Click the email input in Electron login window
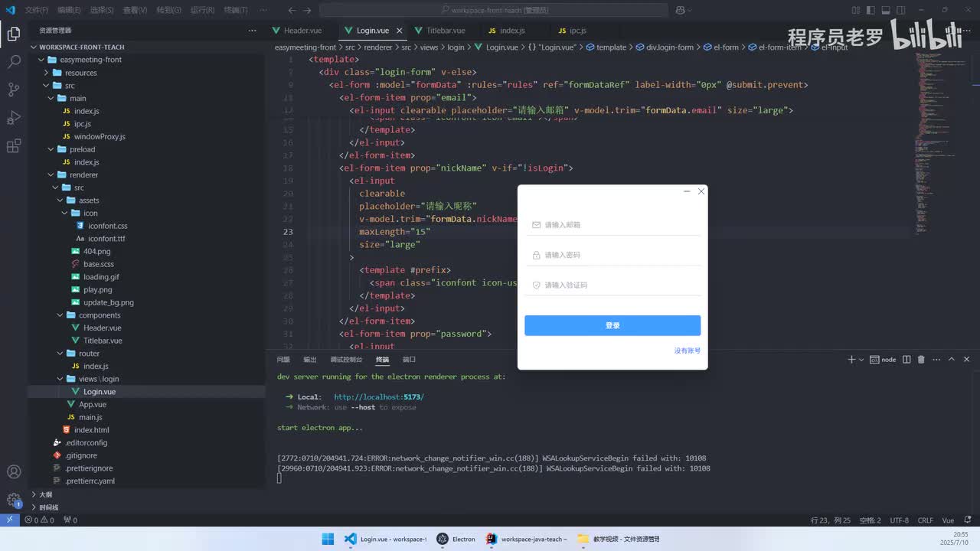This screenshot has height=551, width=980. (x=612, y=225)
